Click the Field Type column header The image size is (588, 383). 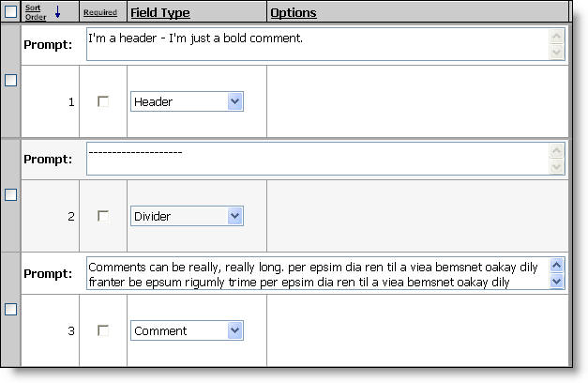pos(159,13)
